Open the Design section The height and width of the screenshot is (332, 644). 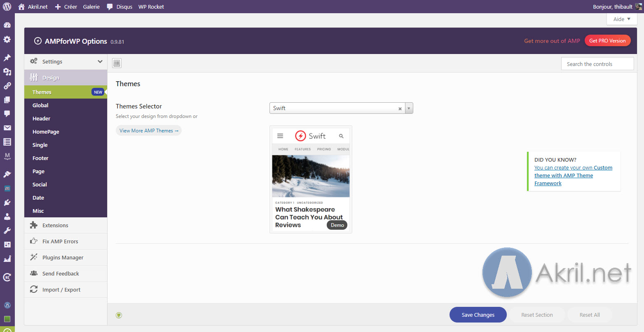[66, 78]
